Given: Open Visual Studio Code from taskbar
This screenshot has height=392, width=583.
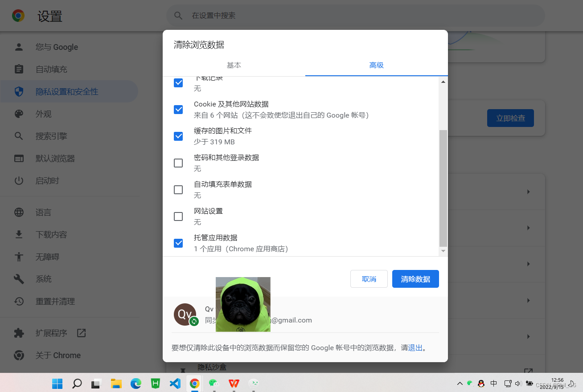Looking at the screenshot, I should click(175, 383).
